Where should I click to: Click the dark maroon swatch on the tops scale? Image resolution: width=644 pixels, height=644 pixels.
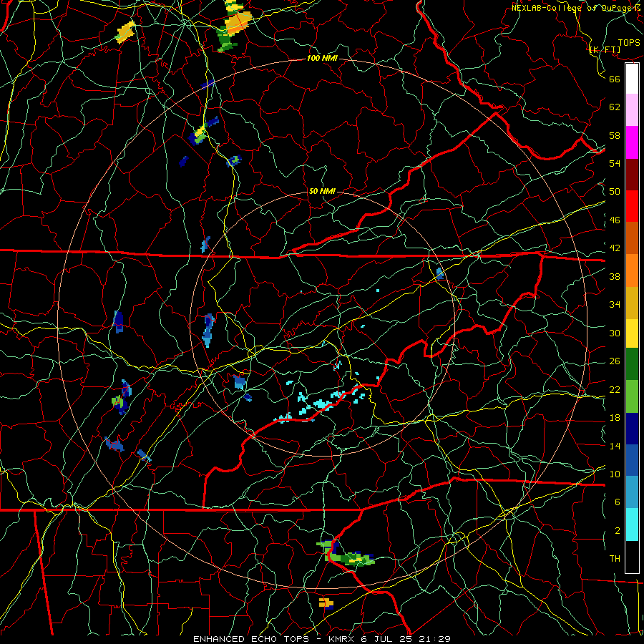632,174
